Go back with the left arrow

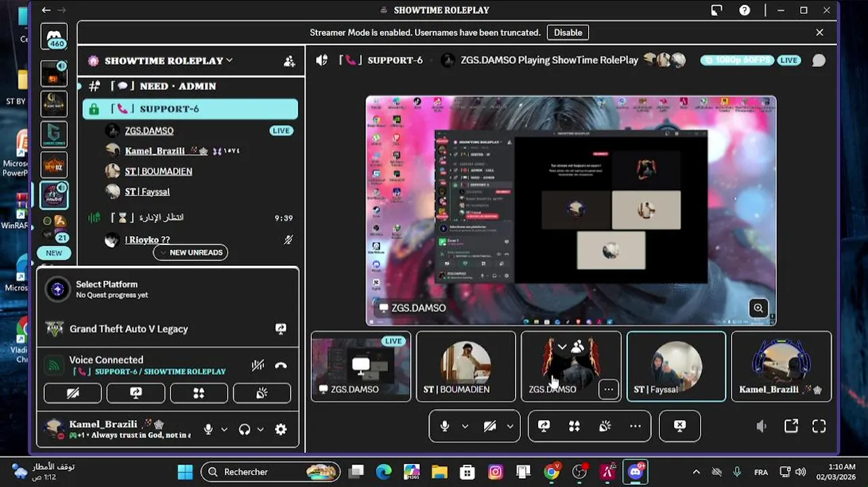46,10
